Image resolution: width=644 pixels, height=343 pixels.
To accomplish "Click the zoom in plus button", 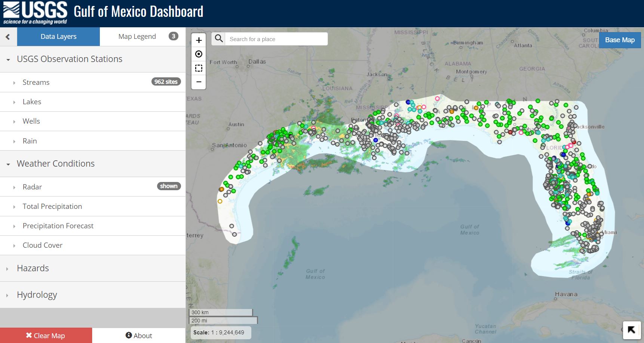I will tap(199, 40).
